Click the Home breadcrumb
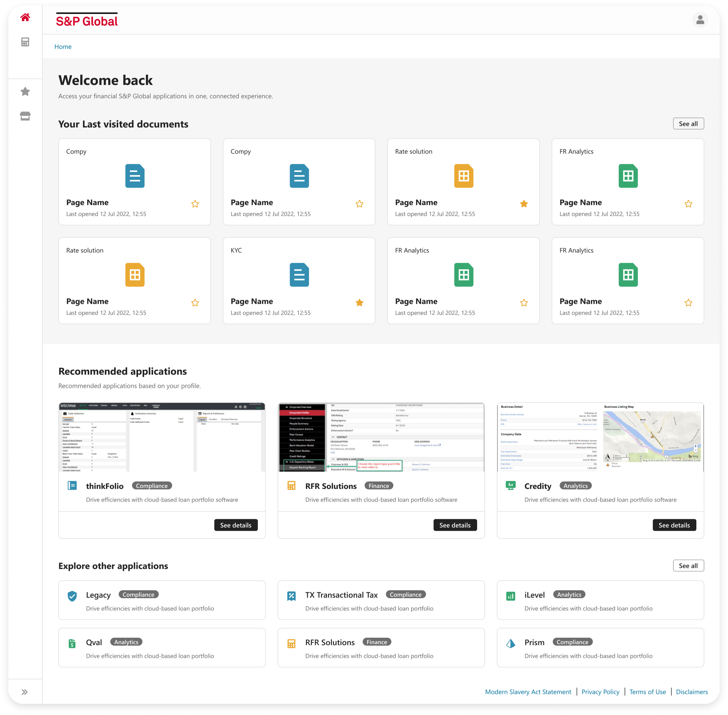The height and width of the screenshot is (715, 728). click(x=63, y=47)
